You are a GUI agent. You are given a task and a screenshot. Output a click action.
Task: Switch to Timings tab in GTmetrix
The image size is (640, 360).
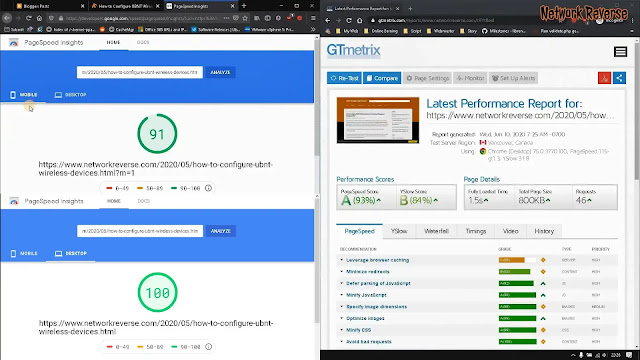click(x=476, y=231)
